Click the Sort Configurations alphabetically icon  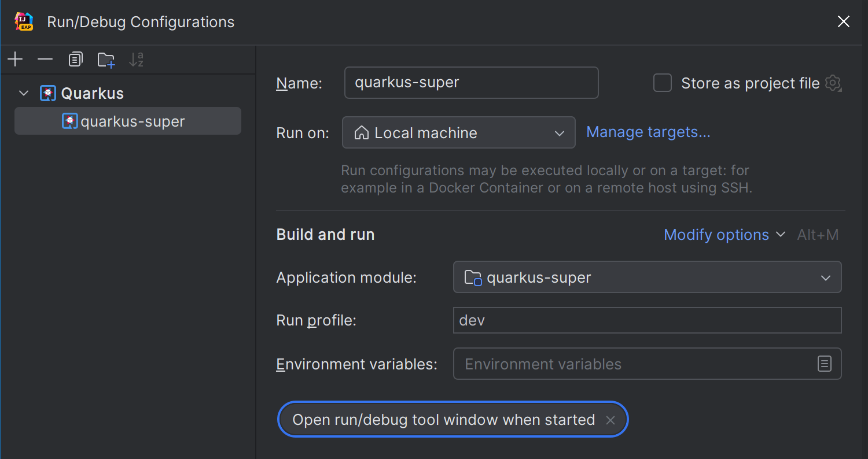point(136,60)
